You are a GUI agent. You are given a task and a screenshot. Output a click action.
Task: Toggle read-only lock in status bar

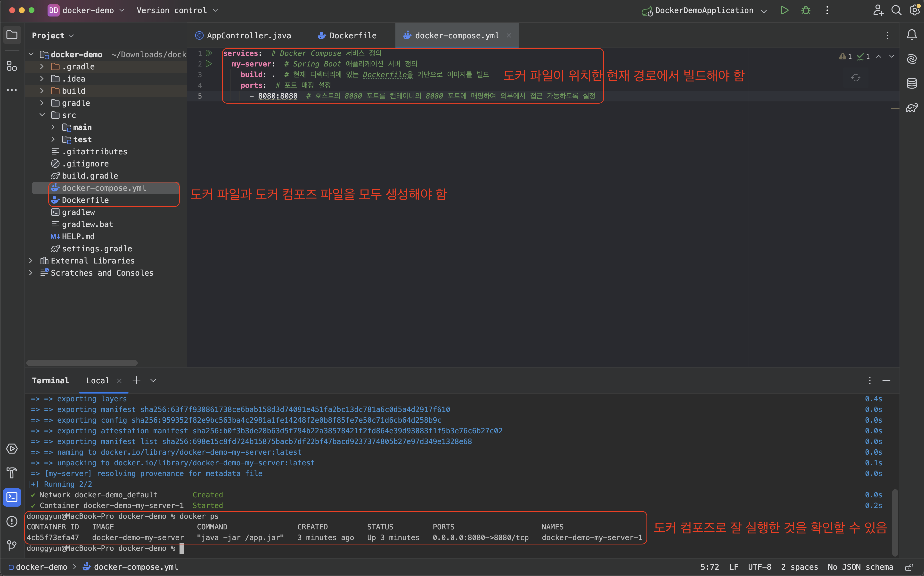click(x=909, y=567)
